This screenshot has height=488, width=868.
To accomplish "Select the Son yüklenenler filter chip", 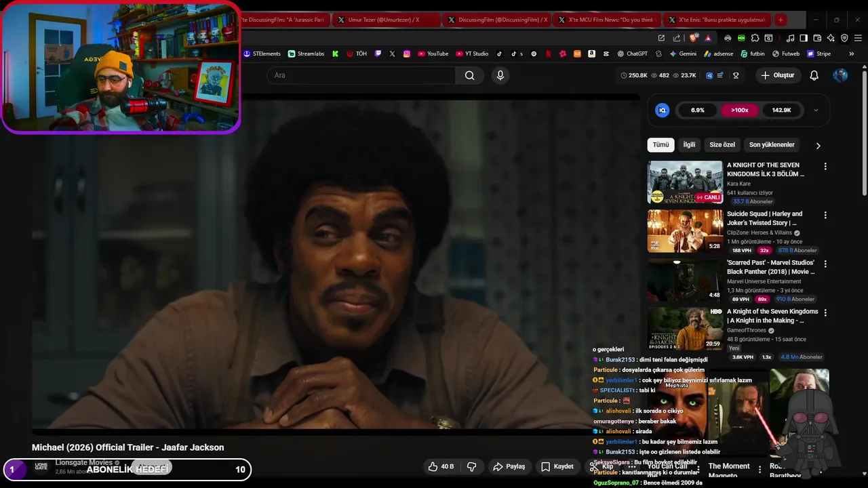I will click(772, 144).
